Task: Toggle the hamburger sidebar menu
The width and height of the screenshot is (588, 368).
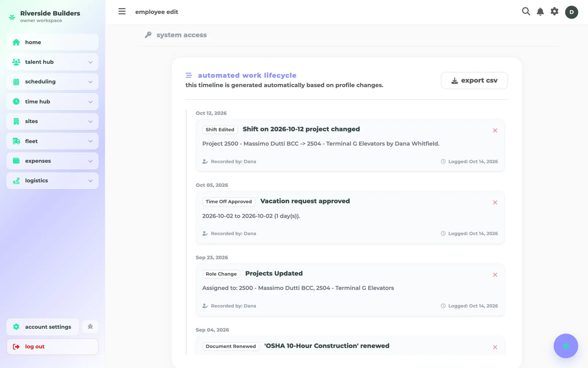Action: pyautogui.click(x=122, y=11)
